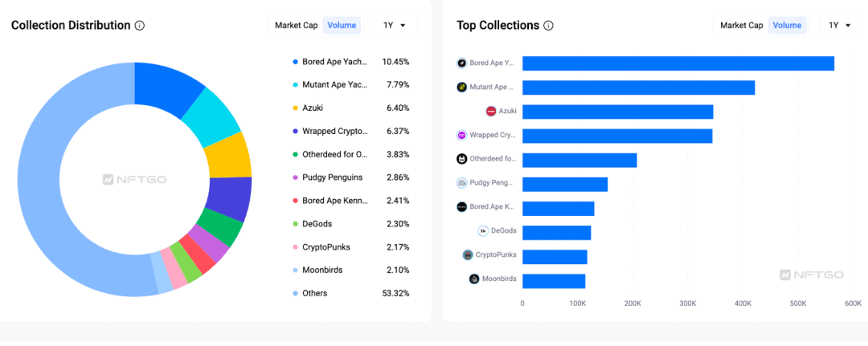Viewport: 868px width, 346px height.
Task: Click the CryptoPunks avatar icon
Action: (x=468, y=255)
